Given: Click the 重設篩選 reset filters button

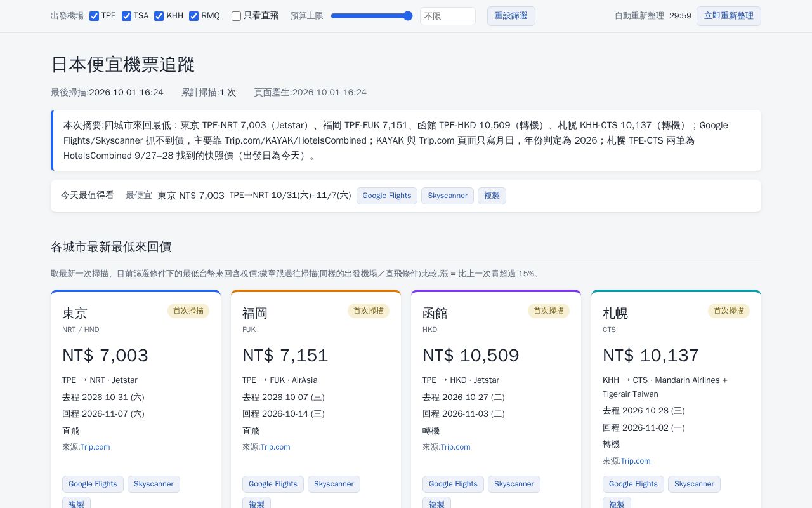Looking at the screenshot, I should [511, 16].
